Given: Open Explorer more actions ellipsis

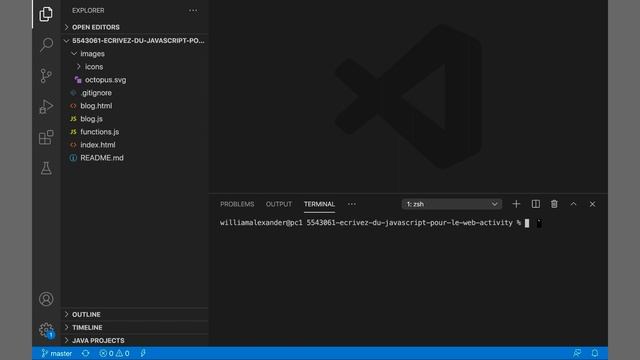Looking at the screenshot, I should pyautogui.click(x=193, y=11).
